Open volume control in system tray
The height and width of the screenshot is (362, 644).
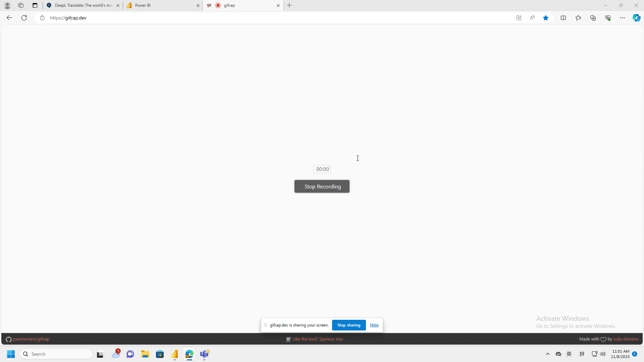603,354
